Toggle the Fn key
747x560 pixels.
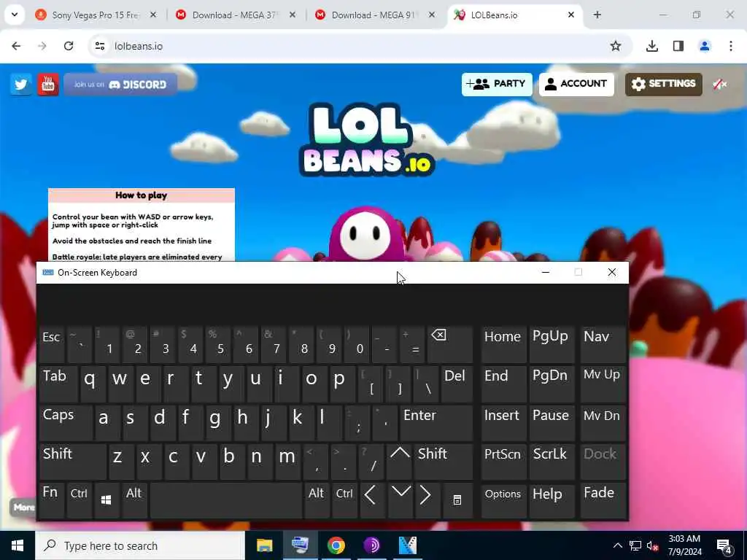(52, 500)
